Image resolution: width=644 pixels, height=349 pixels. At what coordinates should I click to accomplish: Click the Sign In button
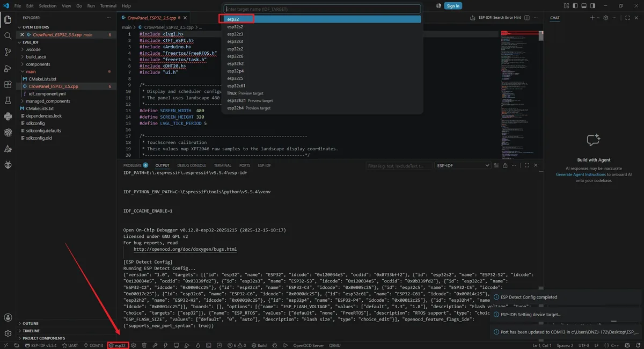click(x=453, y=6)
